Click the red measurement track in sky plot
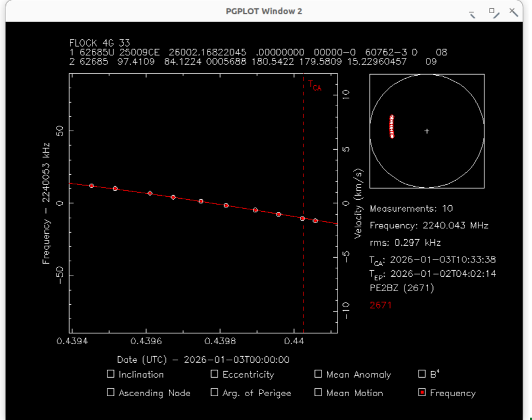 tap(392, 126)
